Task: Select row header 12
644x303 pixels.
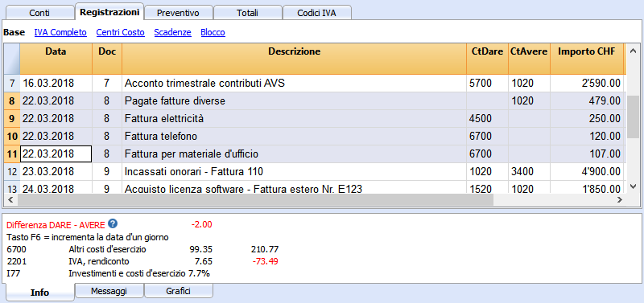Action: coord(12,171)
